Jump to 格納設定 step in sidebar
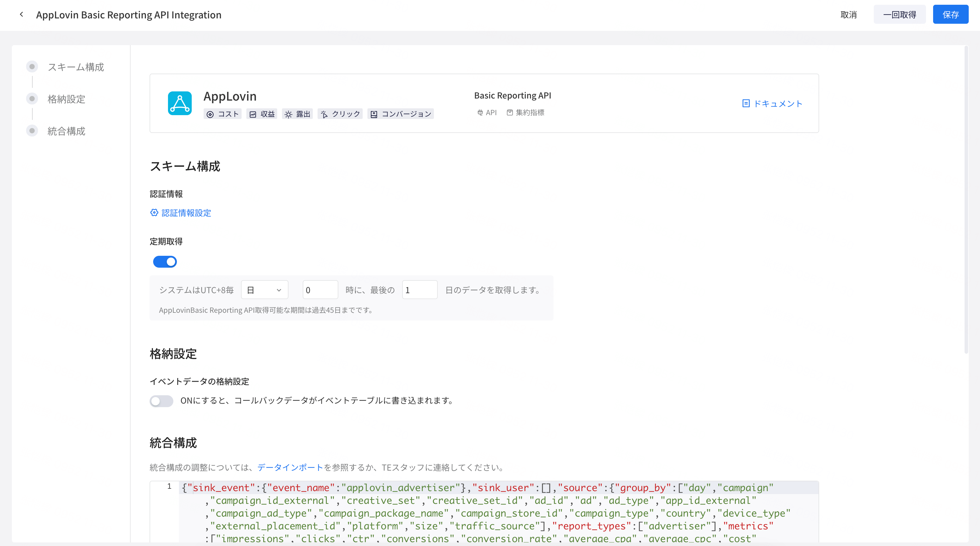Screen dimensions: 980x546 click(x=66, y=99)
